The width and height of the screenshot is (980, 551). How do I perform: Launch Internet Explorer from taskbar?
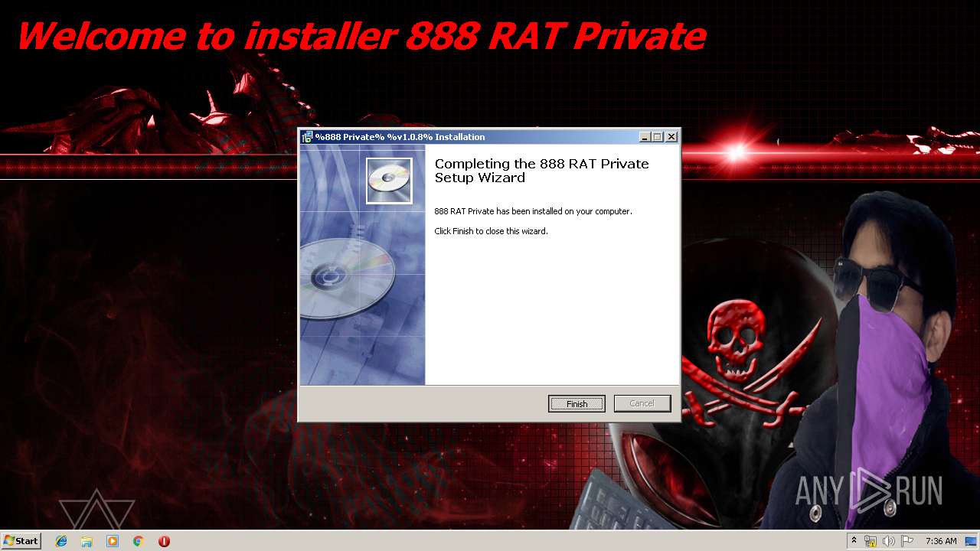tap(61, 541)
